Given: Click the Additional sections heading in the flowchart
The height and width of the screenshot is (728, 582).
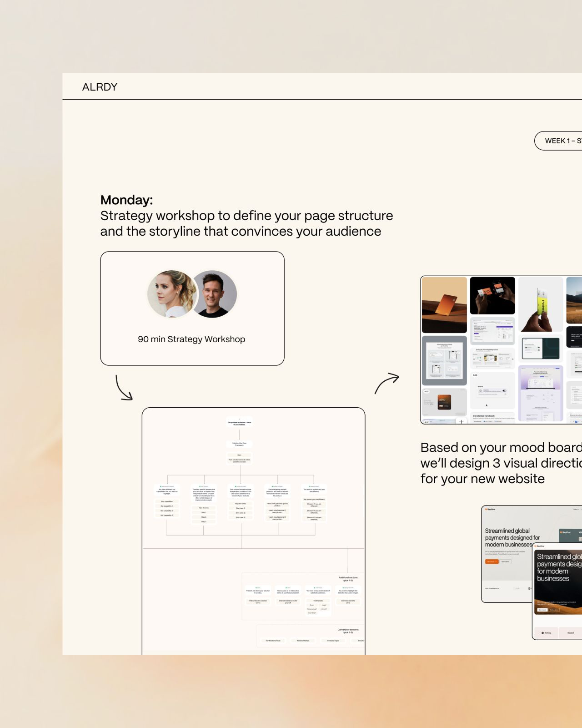Looking at the screenshot, I should pyautogui.click(x=348, y=579).
